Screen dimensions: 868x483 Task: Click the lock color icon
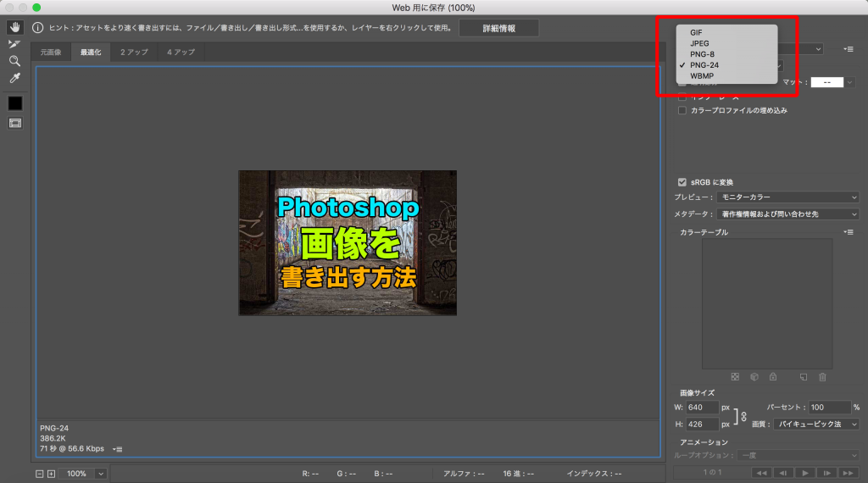pyautogui.click(x=773, y=377)
